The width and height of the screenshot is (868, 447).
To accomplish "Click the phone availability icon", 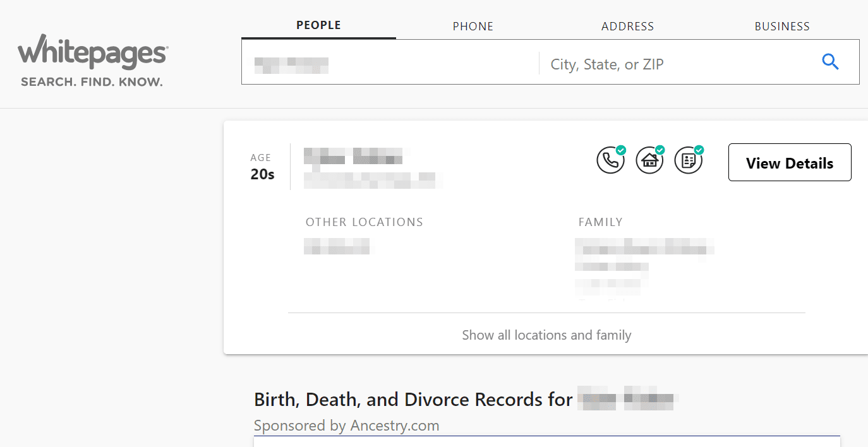I will point(610,160).
